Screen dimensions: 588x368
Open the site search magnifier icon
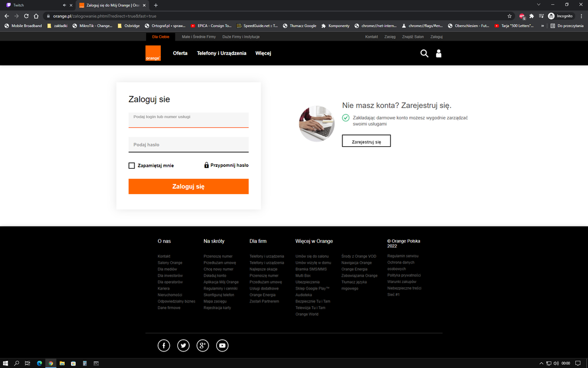(x=424, y=53)
